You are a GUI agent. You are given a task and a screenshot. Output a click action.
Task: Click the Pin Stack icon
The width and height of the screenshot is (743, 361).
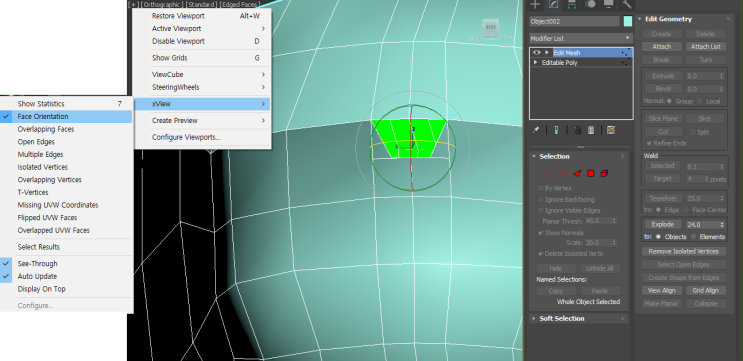pyautogui.click(x=535, y=130)
